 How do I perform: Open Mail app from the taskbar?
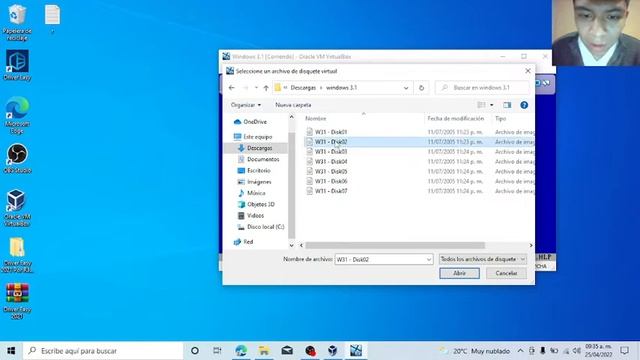(287, 351)
